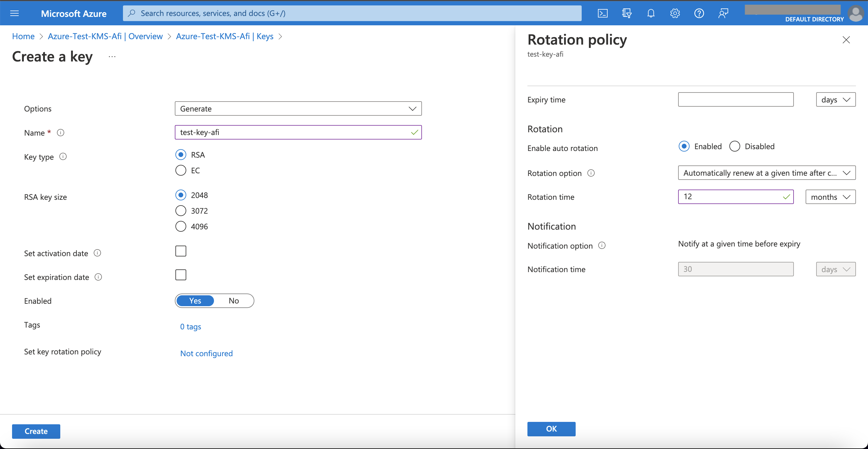Viewport: 868px width, 449px height.
Task: Close the Rotation policy panel
Action: (x=846, y=40)
